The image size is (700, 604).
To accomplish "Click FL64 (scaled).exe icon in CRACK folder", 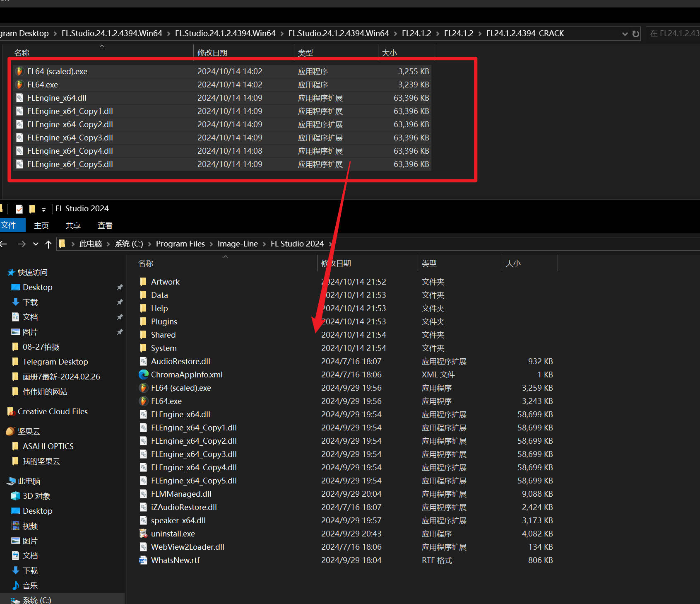I will coord(19,71).
